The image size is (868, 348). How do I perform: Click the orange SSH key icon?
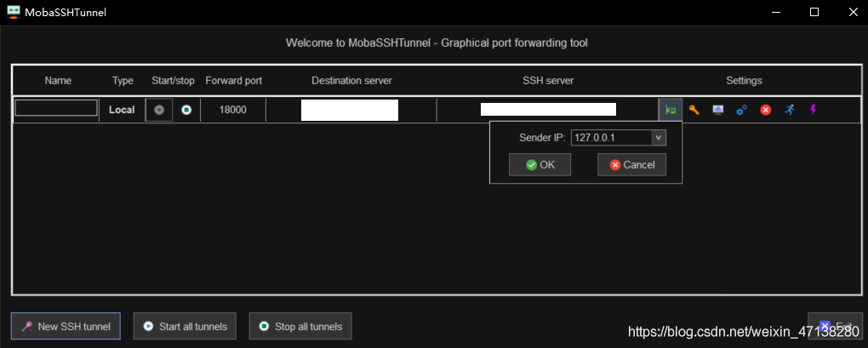[694, 110]
